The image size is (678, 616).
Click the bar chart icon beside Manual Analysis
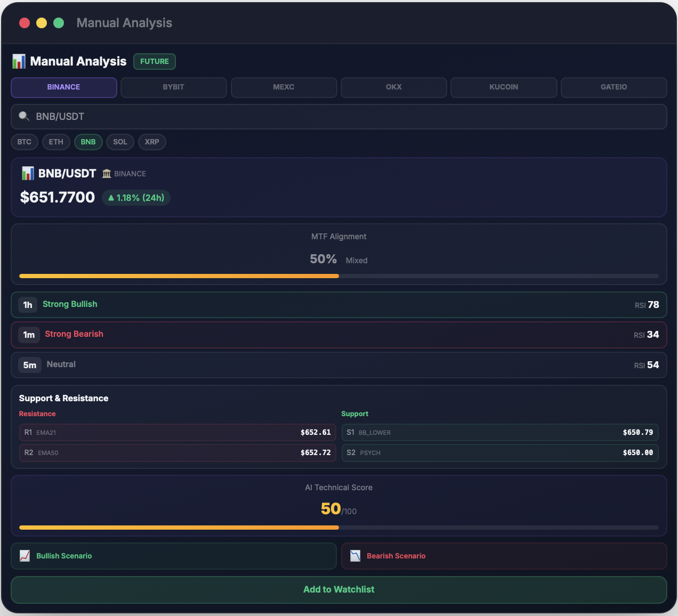19,61
